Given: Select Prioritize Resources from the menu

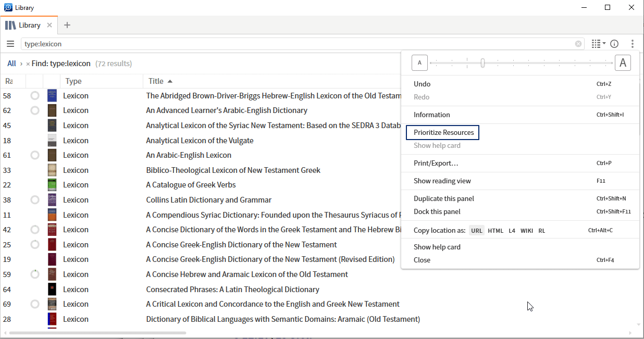Looking at the screenshot, I should pyautogui.click(x=443, y=132).
